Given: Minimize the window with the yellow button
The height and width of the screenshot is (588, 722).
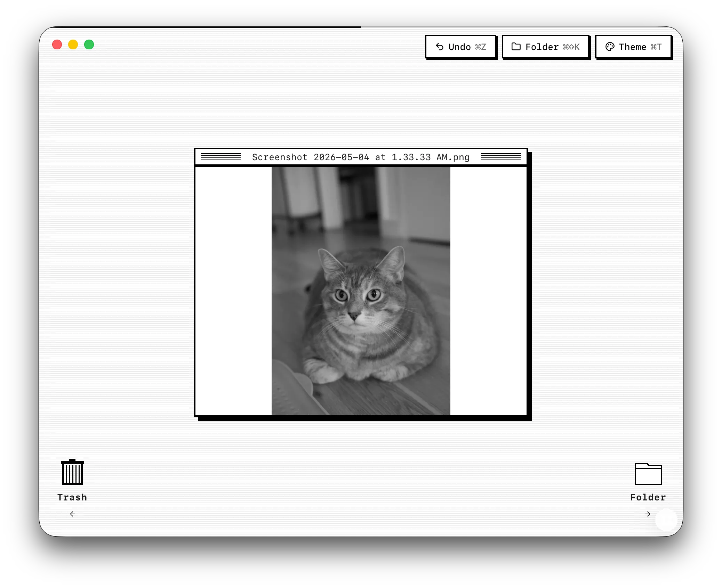Looking at the screenshot, I should (x=73, y=44).
